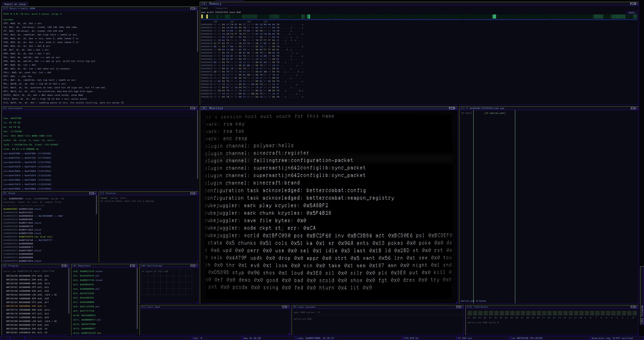Image resolution: width=644 pixels, height=340 pixels.
Task: Open the emu tab in Profile
Action: [x=123, y=198]
